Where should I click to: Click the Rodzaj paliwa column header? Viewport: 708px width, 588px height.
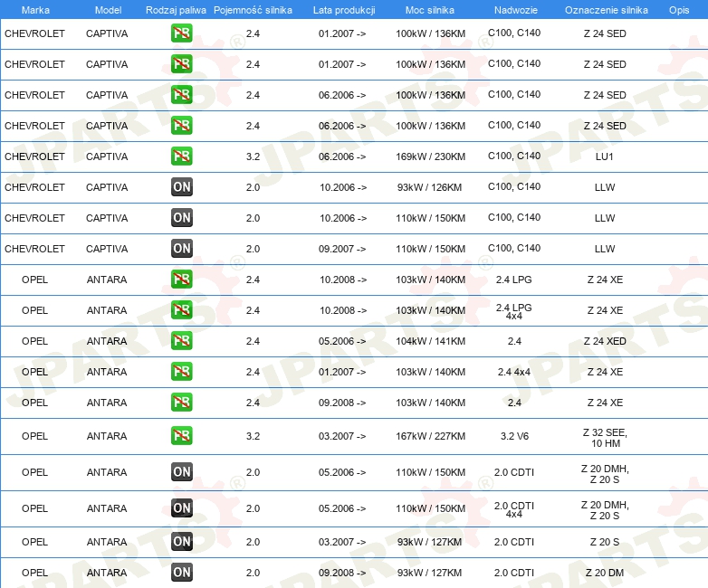[x=176, y=9]
